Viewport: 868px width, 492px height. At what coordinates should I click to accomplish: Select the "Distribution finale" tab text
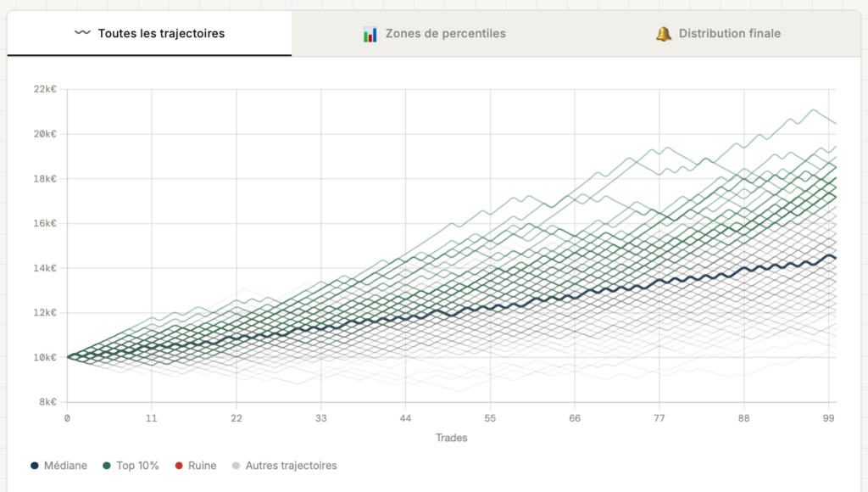[730, 34]
